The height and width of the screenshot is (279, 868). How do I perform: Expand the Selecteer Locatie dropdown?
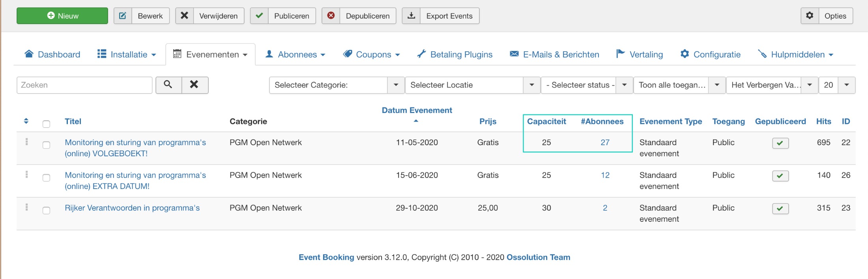472,85
